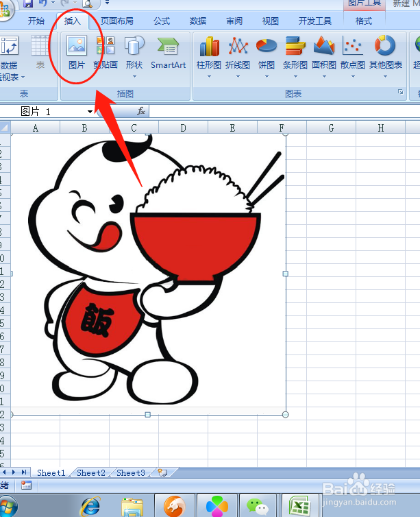
Task: Switch to the Format (格式) tab
Action: (364, 21)
